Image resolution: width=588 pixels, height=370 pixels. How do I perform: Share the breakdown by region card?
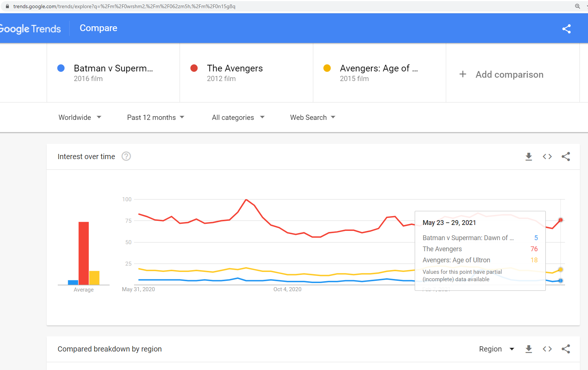(x=566, y=349)
